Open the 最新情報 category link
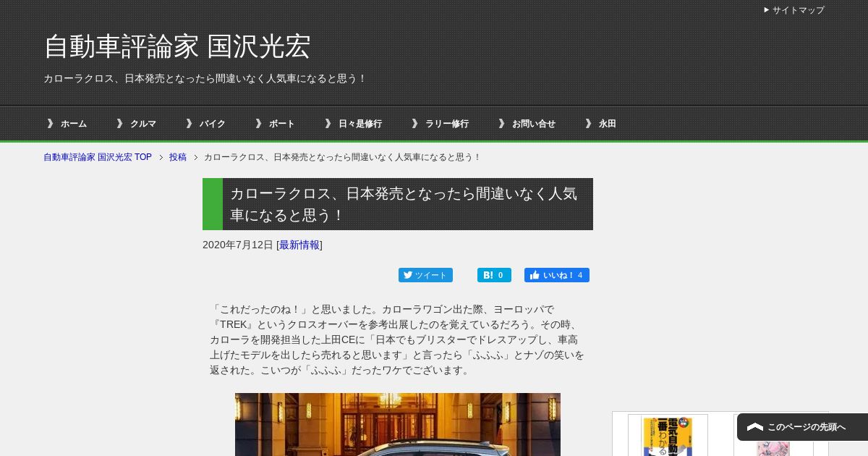Viewport: 868px width, 456px height. pyautogui.click(x=299, y=245)
